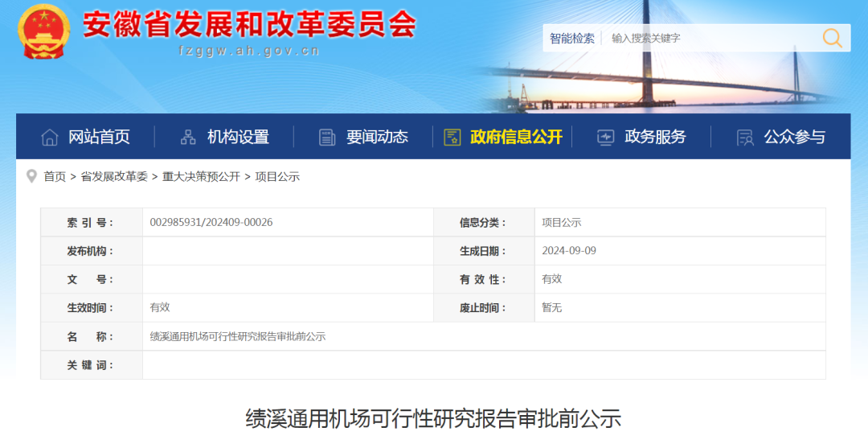Screen dimensions: 868x444
Task: Click 项目公示 breadcrumb link
Action: point(277,177)
